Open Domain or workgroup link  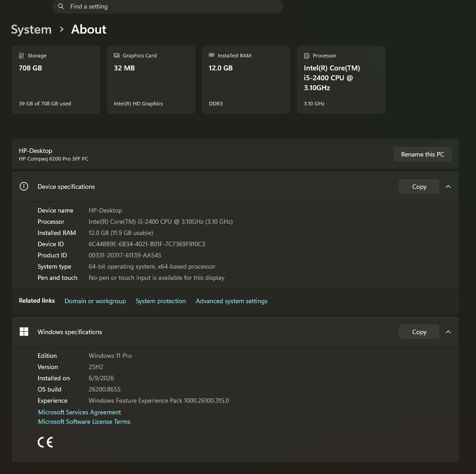click(x=95, y=301)
